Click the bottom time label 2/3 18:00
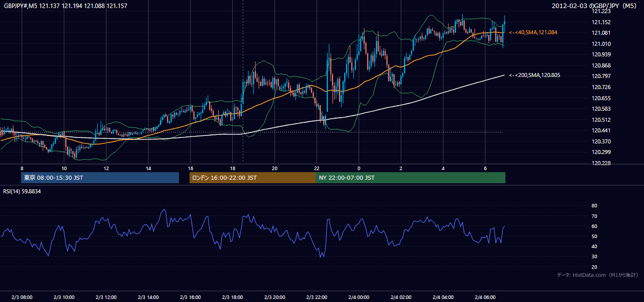 click(x=232, y=297)
